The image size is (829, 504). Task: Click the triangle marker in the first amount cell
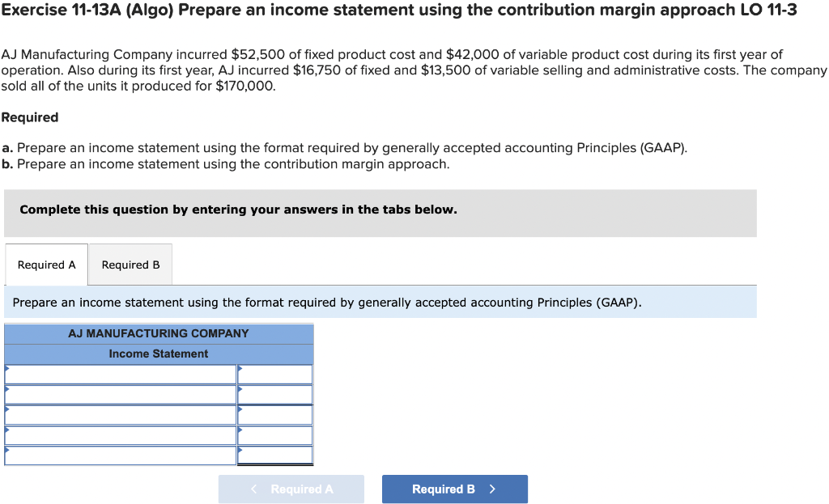(x=240, y=369)
